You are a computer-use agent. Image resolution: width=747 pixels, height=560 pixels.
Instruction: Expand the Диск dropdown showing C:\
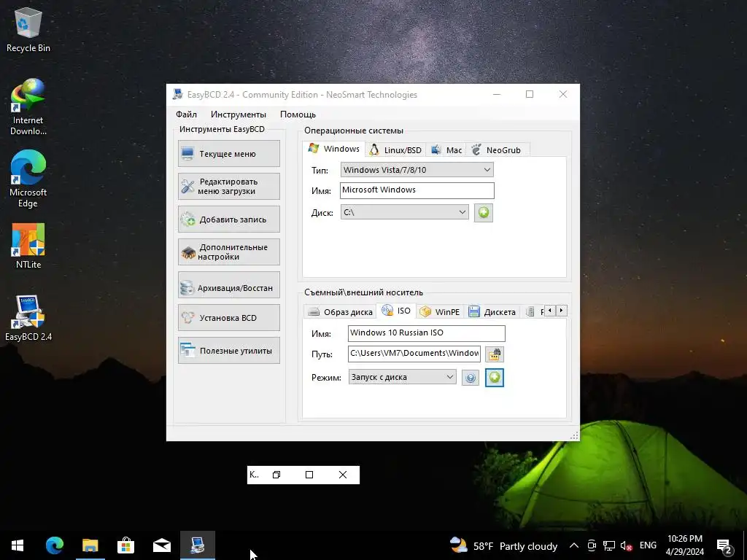coord(404,212)
